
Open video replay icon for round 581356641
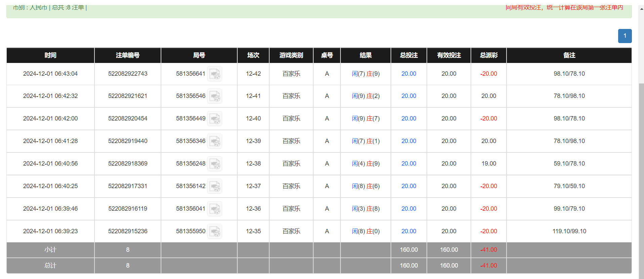(214, 74)
